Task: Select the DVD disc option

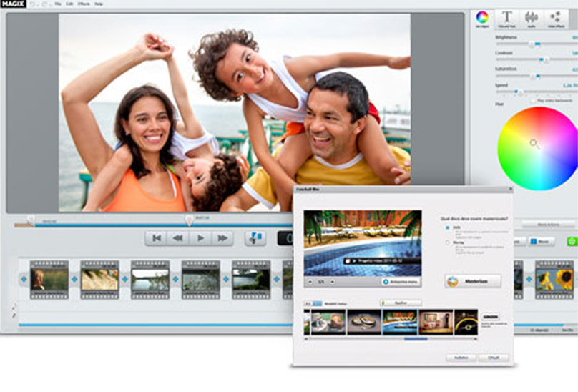Action: pyautogui.click(x=448, y=227)
